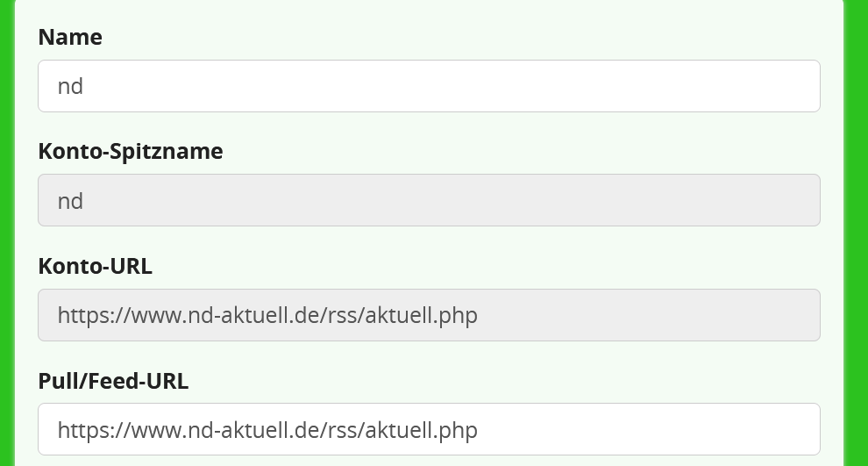868x466 pixels.
Task: Place cursor on "nd" in Name field
Action: (x=70, y=86)
